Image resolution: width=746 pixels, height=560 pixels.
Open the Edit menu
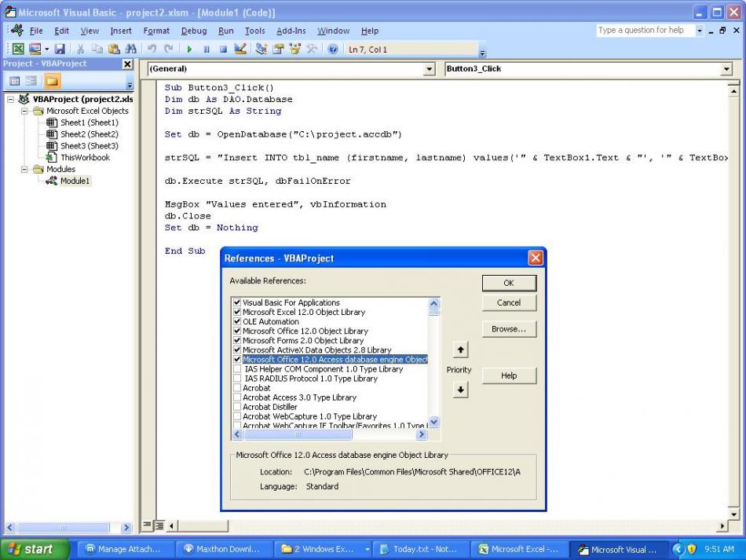pyautogui.click(x=61, y=31)
